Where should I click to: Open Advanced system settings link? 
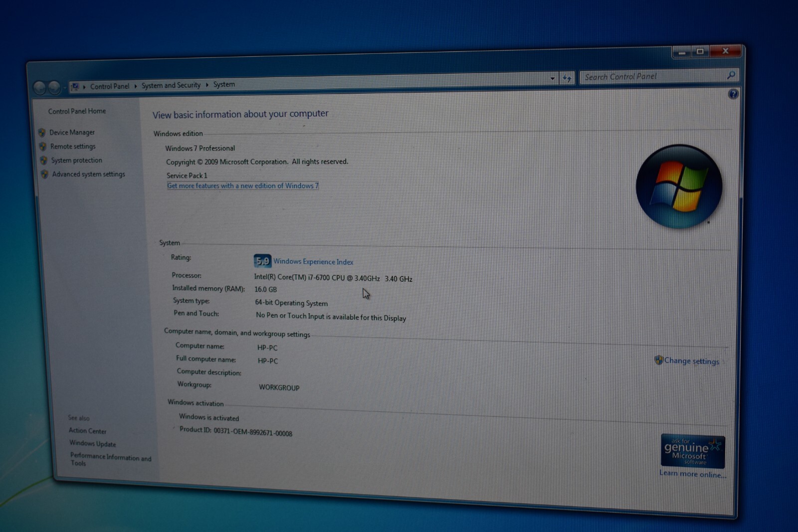[89, 174]
